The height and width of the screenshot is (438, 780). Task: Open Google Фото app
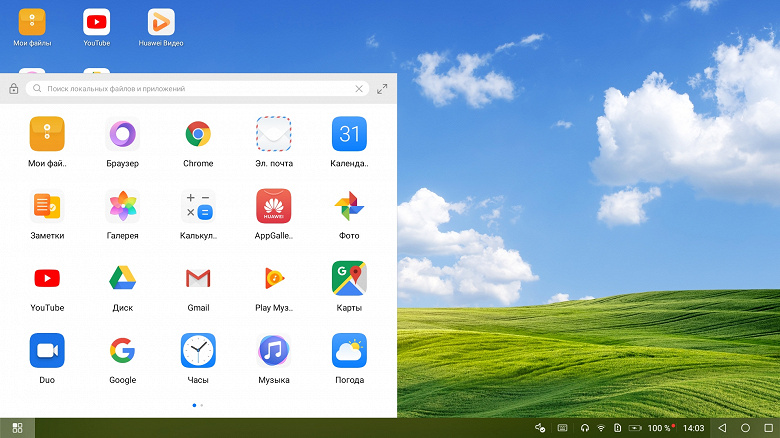coord(349,206)
